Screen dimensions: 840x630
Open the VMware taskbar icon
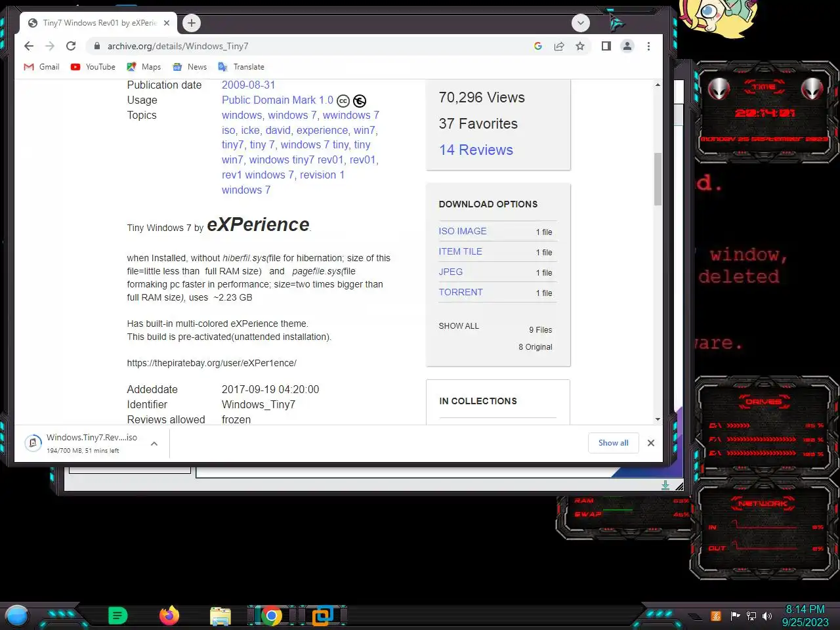[x=322, y=616]
